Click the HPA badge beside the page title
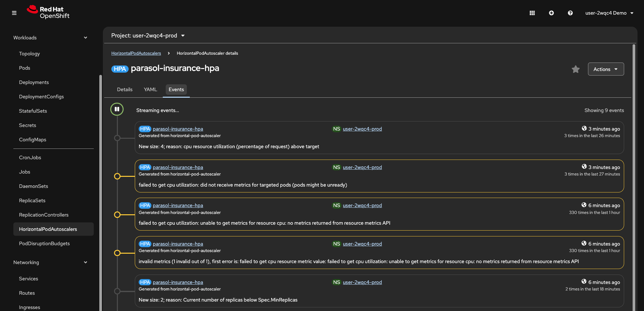Viewport: 644px width, 311px height. pyautogui.click(x=120, y=69)
